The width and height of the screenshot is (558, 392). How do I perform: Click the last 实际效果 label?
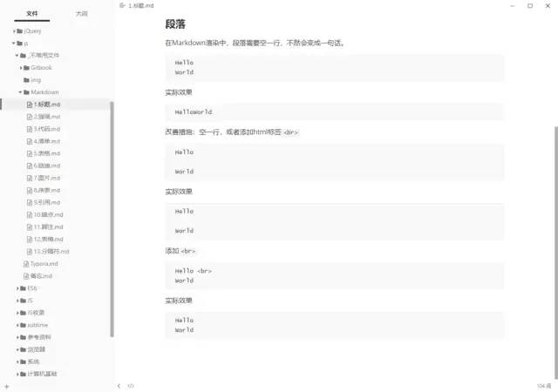pyautogui.click(x=179, y=301)
